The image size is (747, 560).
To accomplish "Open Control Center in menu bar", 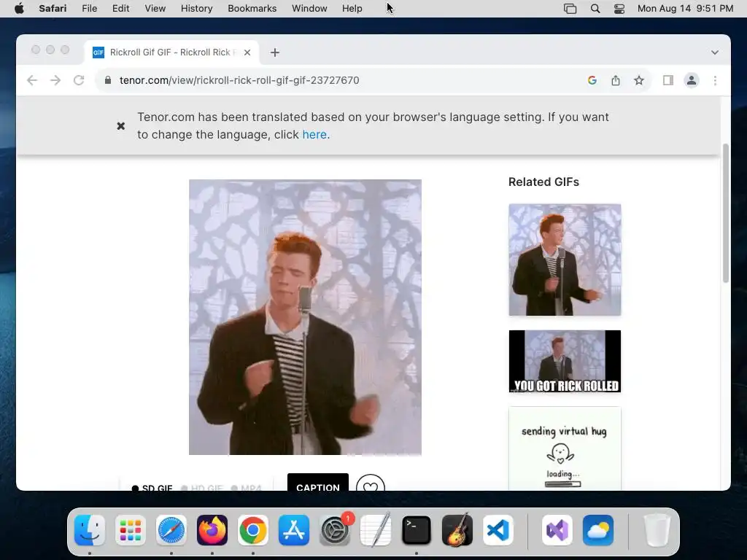I will coord(619,9).
